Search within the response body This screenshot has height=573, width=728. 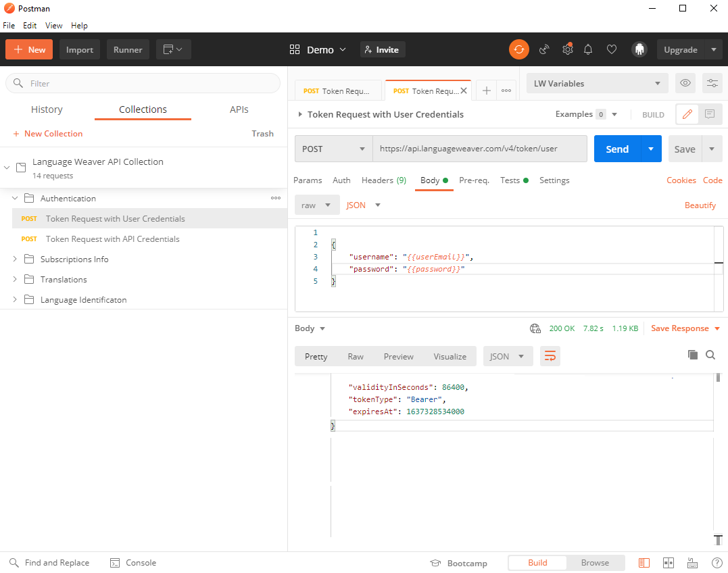click(x=710, y=355)
